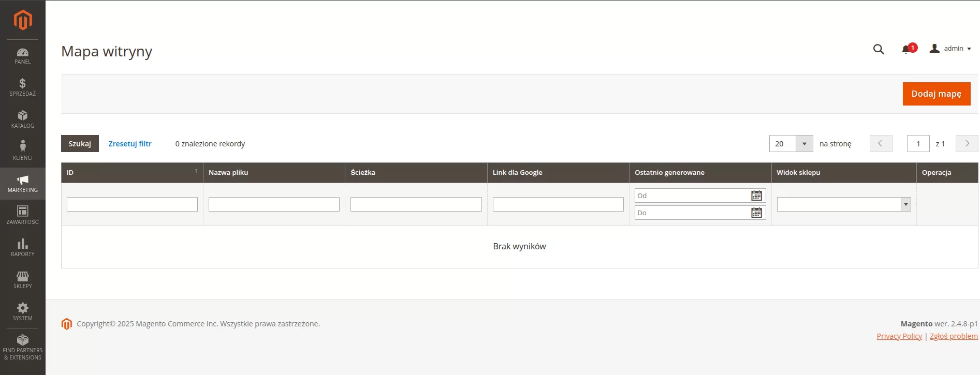Viewport: 980px width, 375px height.
Task: Click the Magento logo in sidebar
Action: (x=23, y=20)
